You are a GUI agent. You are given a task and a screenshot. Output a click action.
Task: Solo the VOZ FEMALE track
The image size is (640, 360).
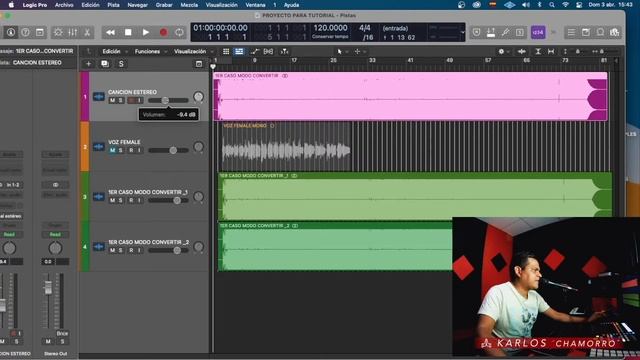click(x=120, y=150)
